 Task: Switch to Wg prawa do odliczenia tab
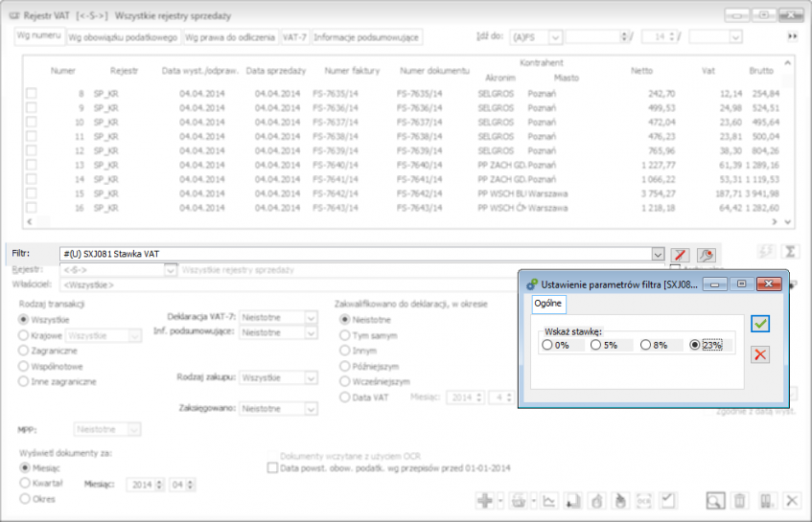click(230, 37)
